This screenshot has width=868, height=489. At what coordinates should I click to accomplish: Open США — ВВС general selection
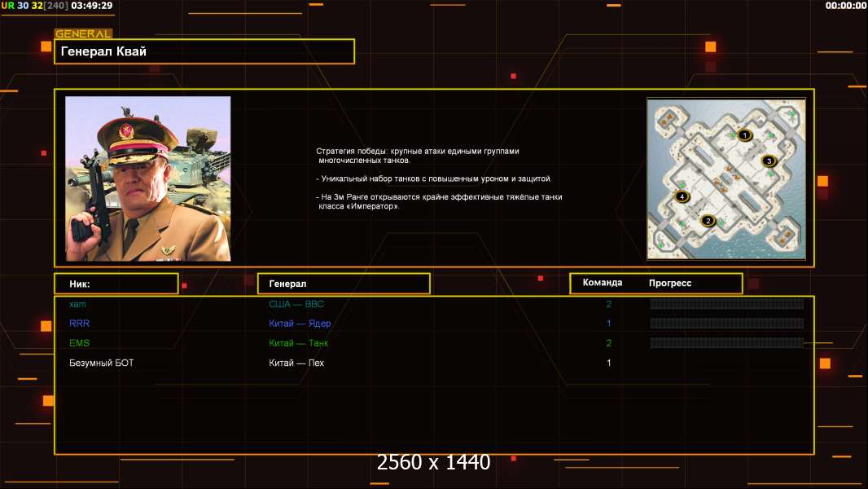click(x=296, y=304)
